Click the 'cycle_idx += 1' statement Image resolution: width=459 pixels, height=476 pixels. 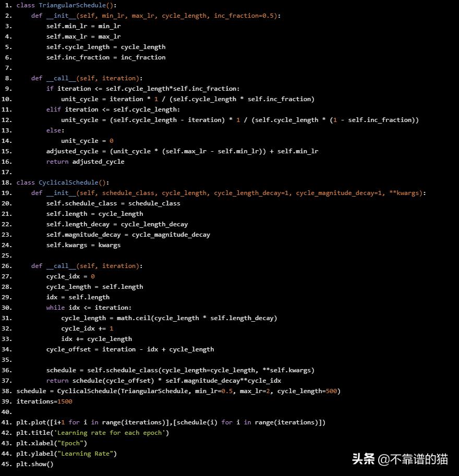coord(87,328)
